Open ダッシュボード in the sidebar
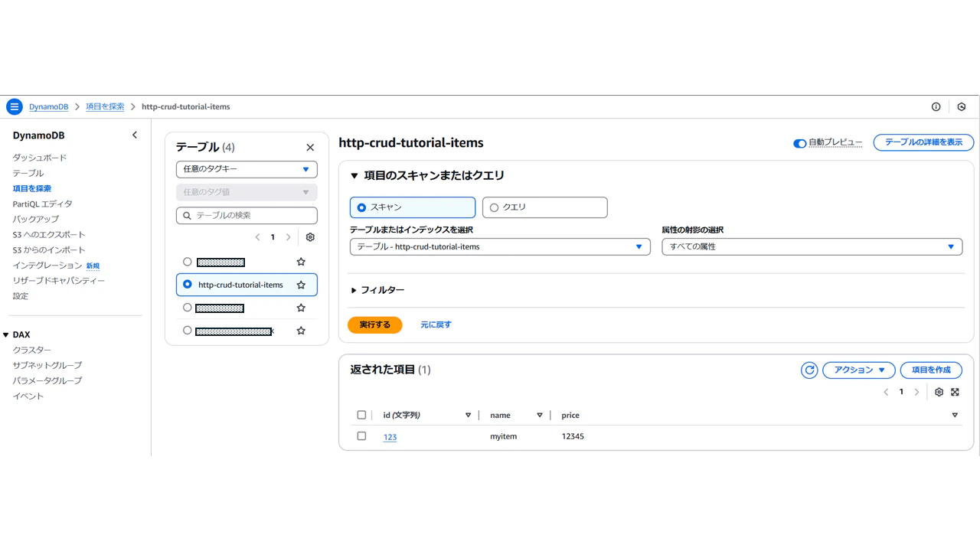Screen dimensions: 980x551 pos(40,158)
